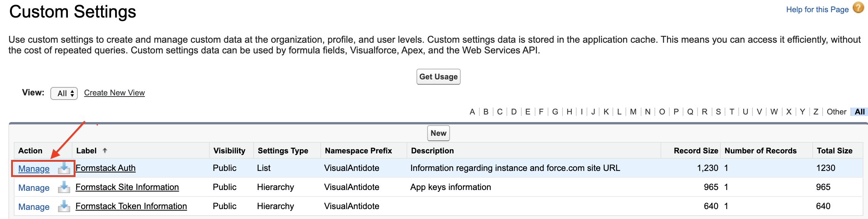
Task: Click Manage for Formstack Token Information
Action: tap(34, 207)
